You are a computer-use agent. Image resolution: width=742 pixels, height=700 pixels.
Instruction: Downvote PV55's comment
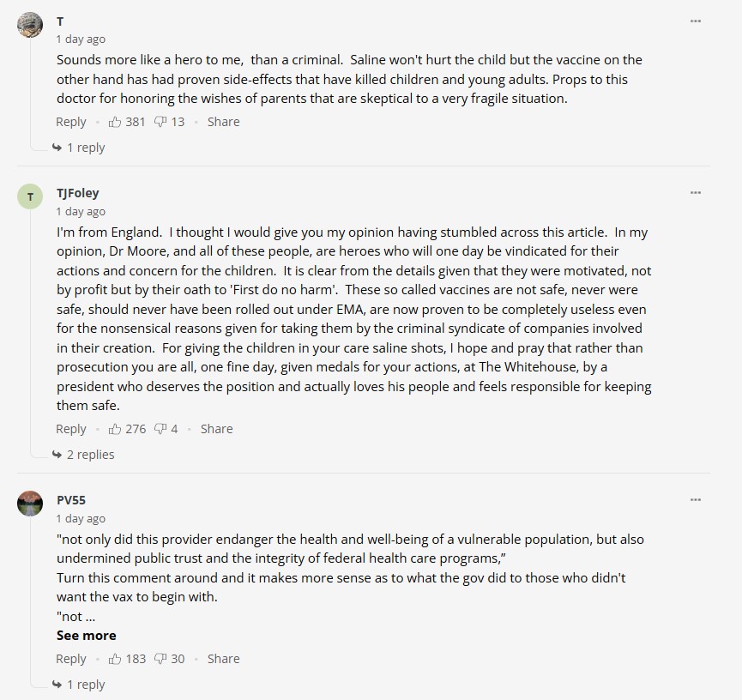pyautogui.click(x=160, y=659)
